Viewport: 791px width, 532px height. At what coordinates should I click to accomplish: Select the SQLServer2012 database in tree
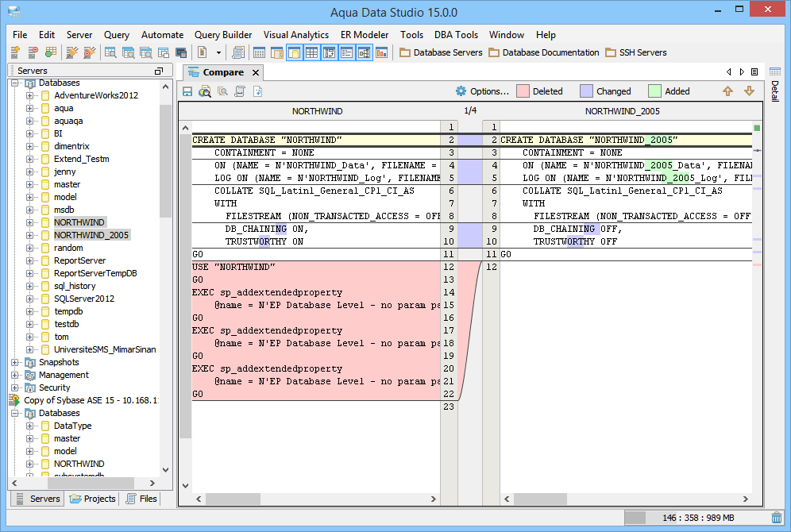tap(83, 299)
